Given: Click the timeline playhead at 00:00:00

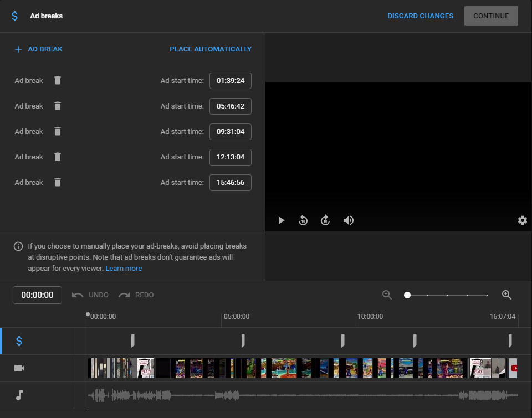Looking at the screenshot, I should 88,314.
